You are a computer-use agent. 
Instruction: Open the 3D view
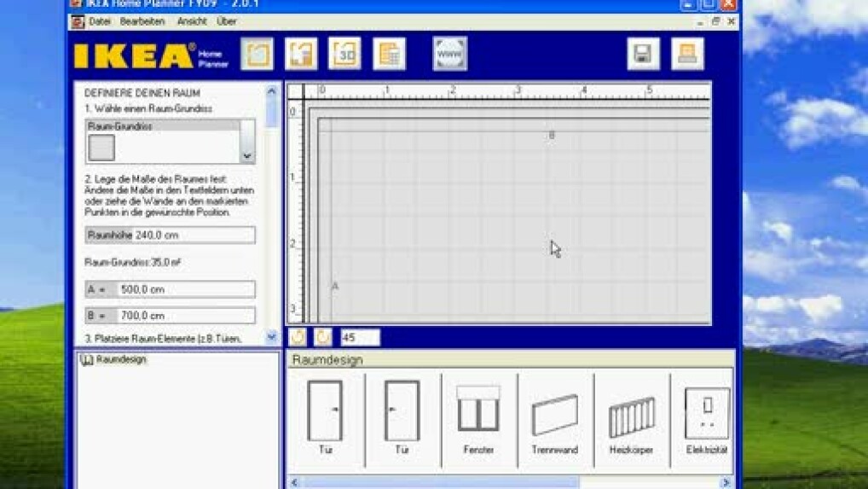click(344, 55)
